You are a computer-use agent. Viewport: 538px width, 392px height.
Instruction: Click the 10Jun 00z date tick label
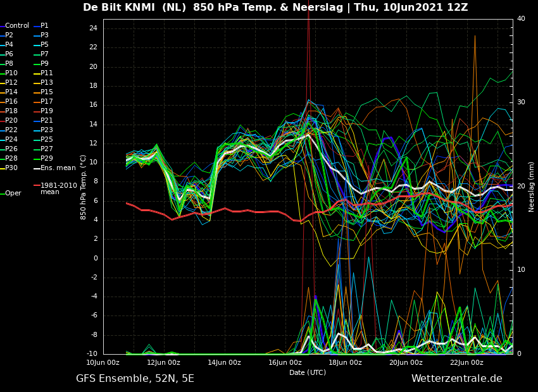103,363
